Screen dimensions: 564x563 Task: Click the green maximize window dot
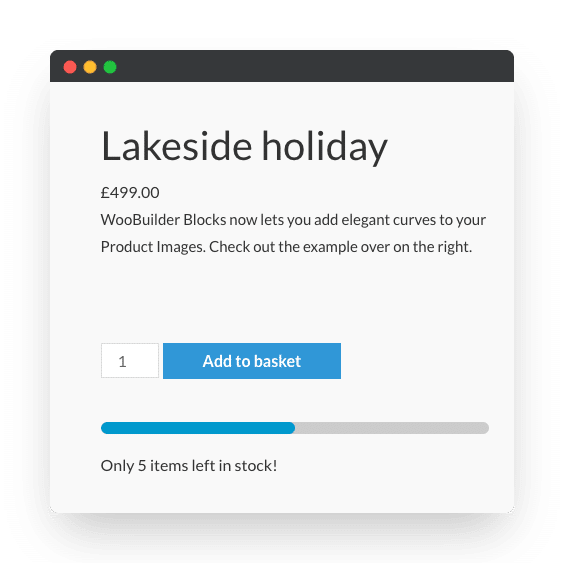pos(110,67)
